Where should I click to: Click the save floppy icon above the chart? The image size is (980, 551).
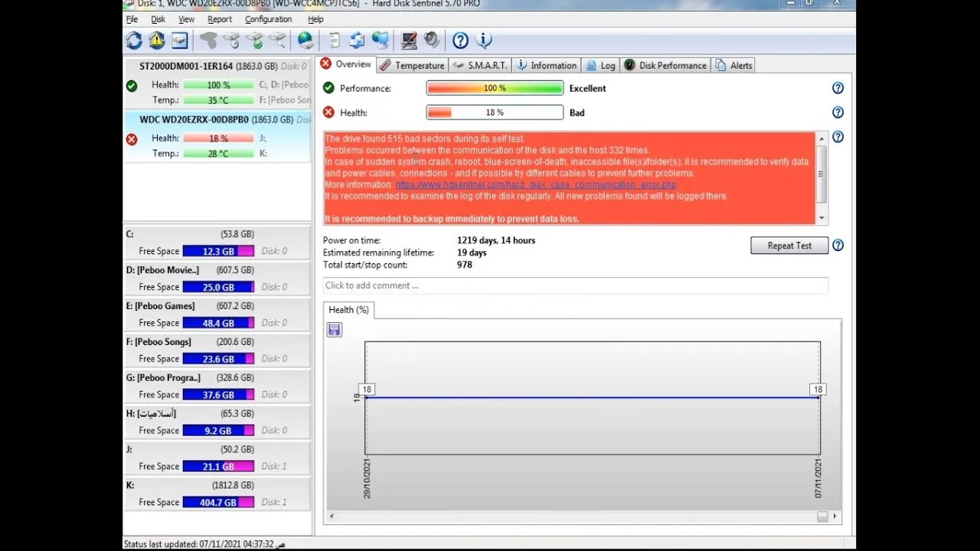pyautogui.click(x=334, y=329)
